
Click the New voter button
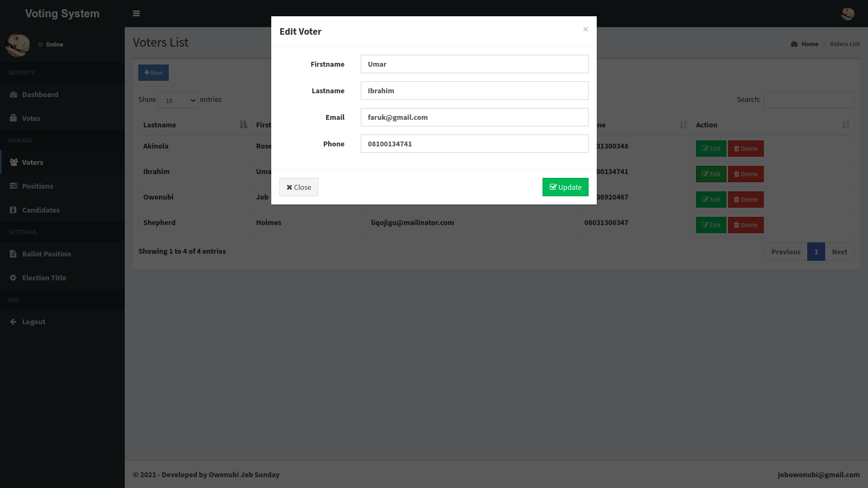154,73
